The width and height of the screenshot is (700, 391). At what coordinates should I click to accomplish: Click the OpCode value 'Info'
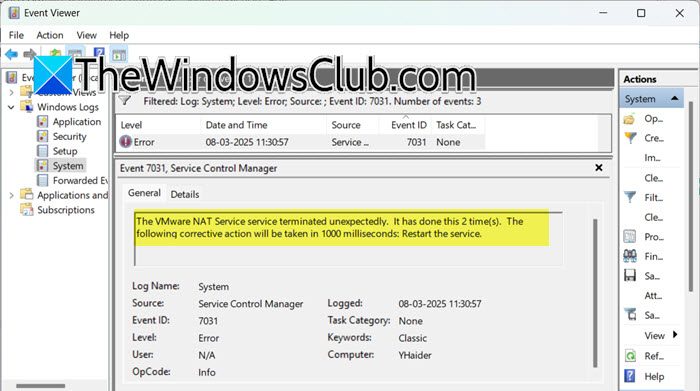[207, 372]
